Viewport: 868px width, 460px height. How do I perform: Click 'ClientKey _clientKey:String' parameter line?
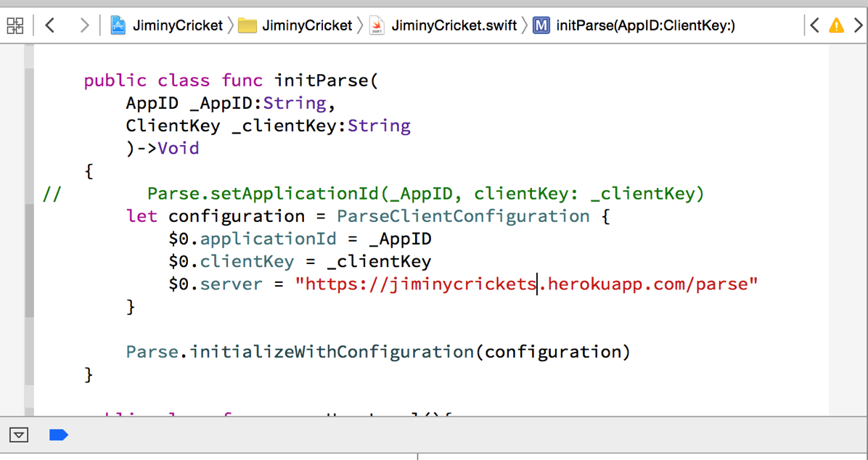click(x=269, y=126)
